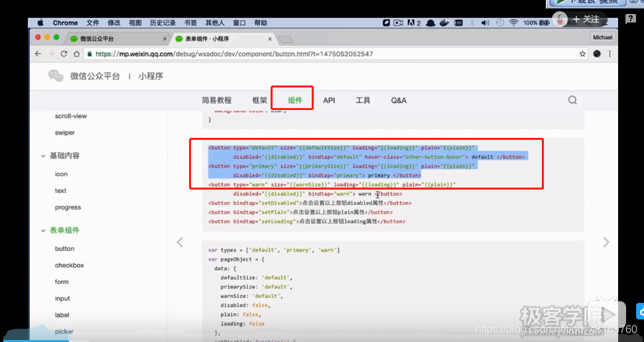Open the API navigation tab
The image size is (644, 342).
(x=329, y=100)
